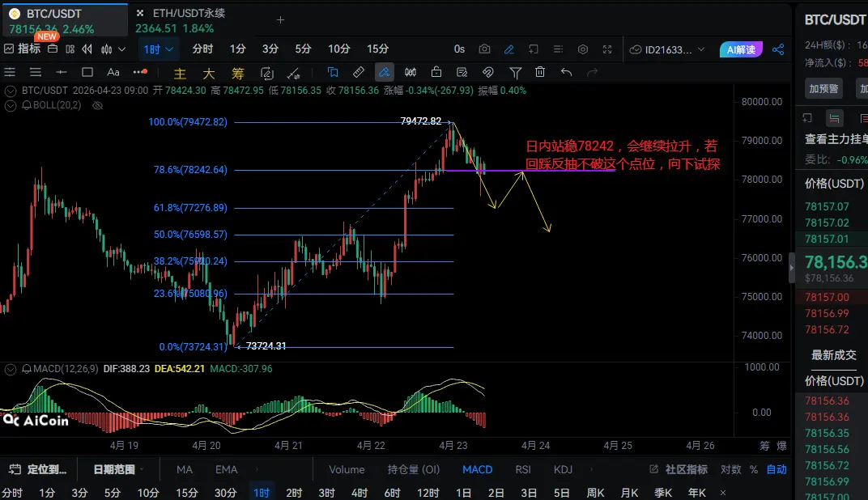Click the 加预警 add alert button

823,88
